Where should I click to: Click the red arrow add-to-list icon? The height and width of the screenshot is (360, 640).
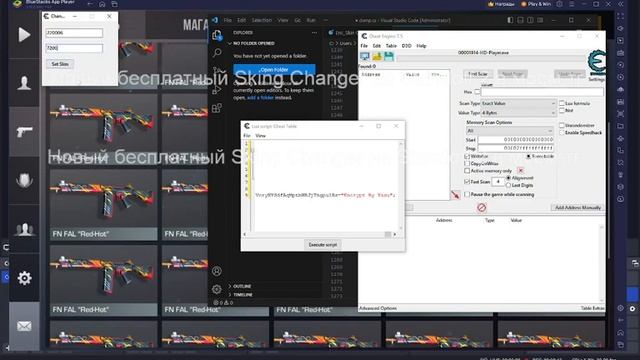[x=456, y=195]
